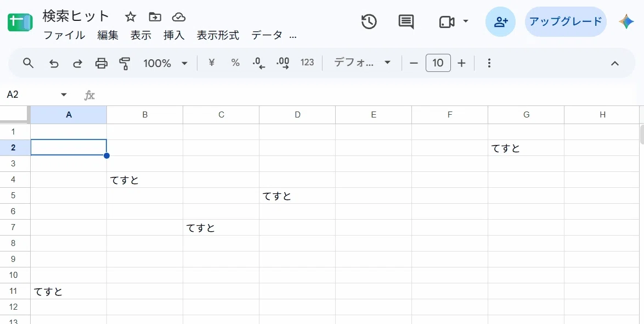
Task: Open the データ menu
Action: pos(267,35)
